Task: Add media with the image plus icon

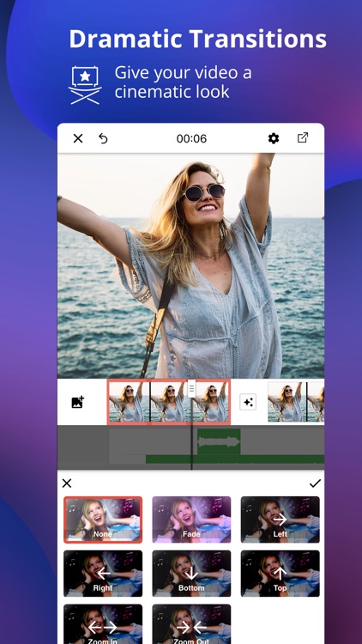Action: pos(78,402)
